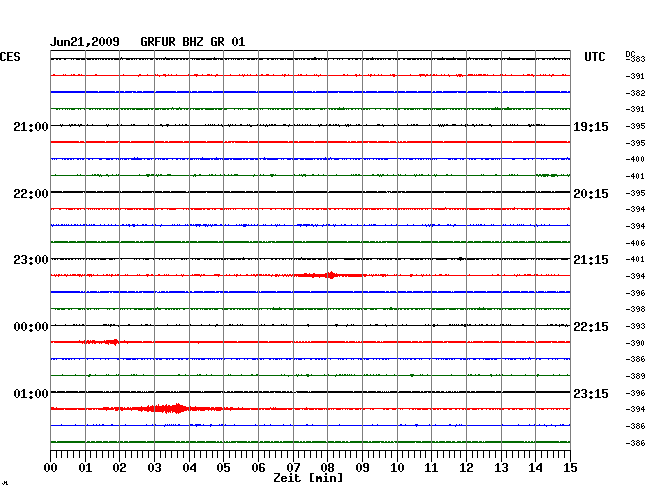Click the 22:15 UTC time label
Screen dimensions: 650x494
591,327
